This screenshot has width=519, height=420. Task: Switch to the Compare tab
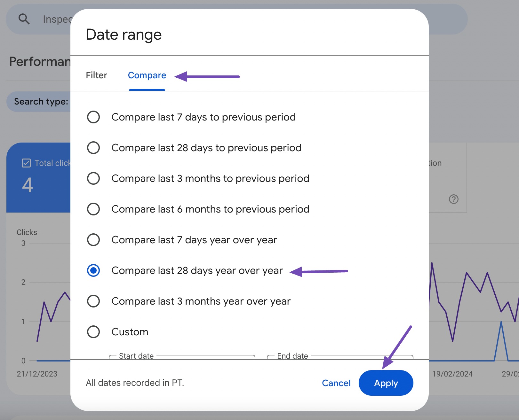147,75
